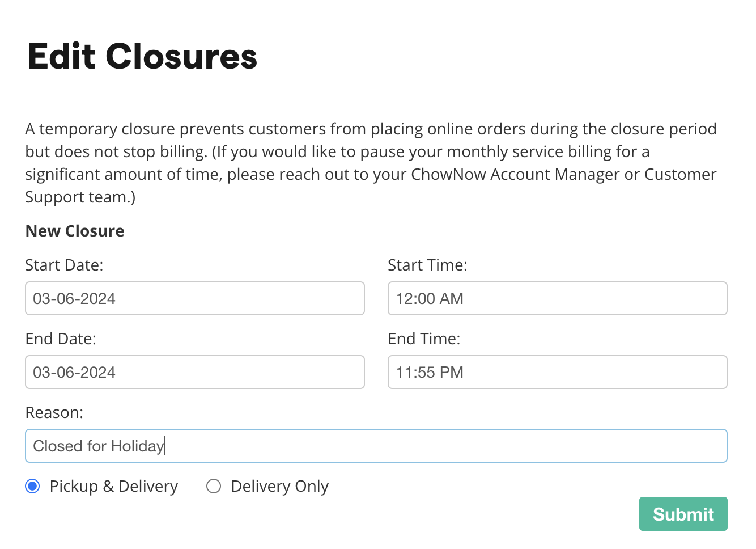The image size is (756, 549).
Task: Click the "End Date:" label
Action: point(61,339)
